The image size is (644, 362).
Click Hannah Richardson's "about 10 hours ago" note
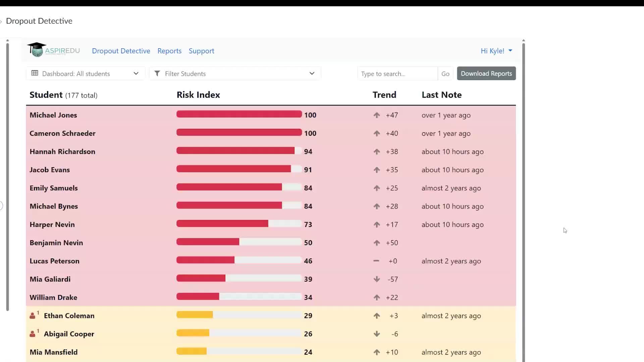click(x=452, y=152)
